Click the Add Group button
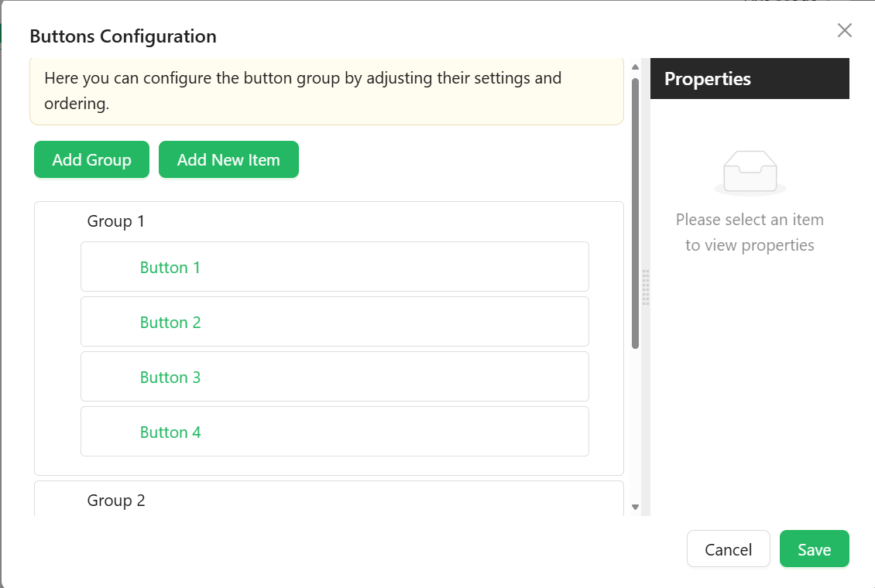This screenshot has width=875, height=588. (91, 159)
